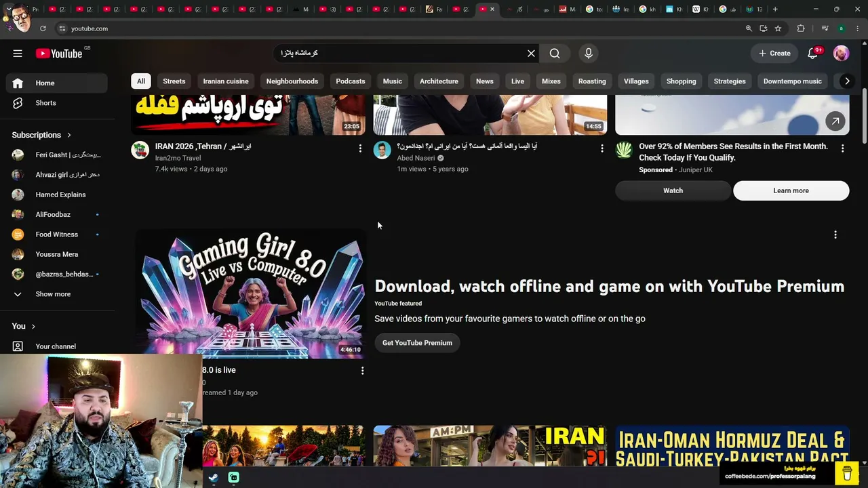Image resolution: width=868 pixels, height=488 pixels.
Task: Open the browser zoom control
Action: pos(749,28)
